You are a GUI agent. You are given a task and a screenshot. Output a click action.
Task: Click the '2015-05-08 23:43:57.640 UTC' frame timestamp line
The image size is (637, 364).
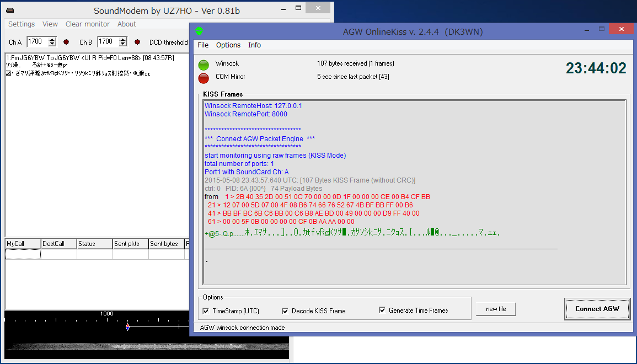pos(310,180)
